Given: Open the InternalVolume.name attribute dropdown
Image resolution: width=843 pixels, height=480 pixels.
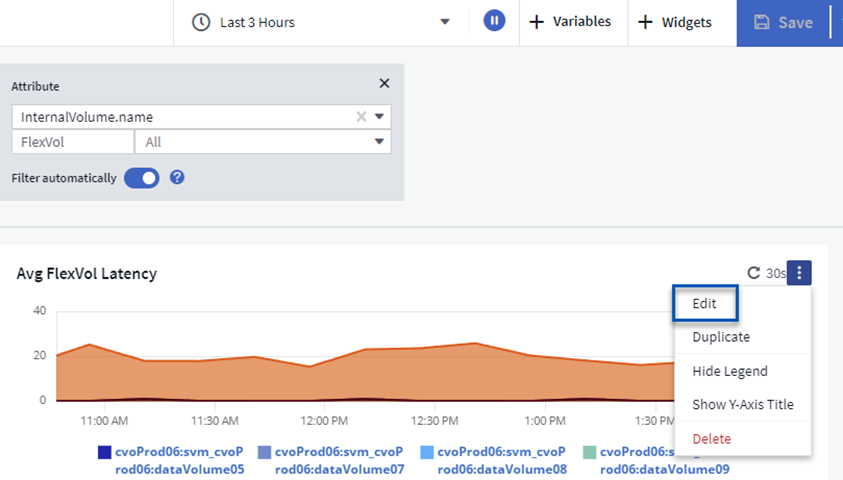Looking at the screenshot, I should 379,117.
